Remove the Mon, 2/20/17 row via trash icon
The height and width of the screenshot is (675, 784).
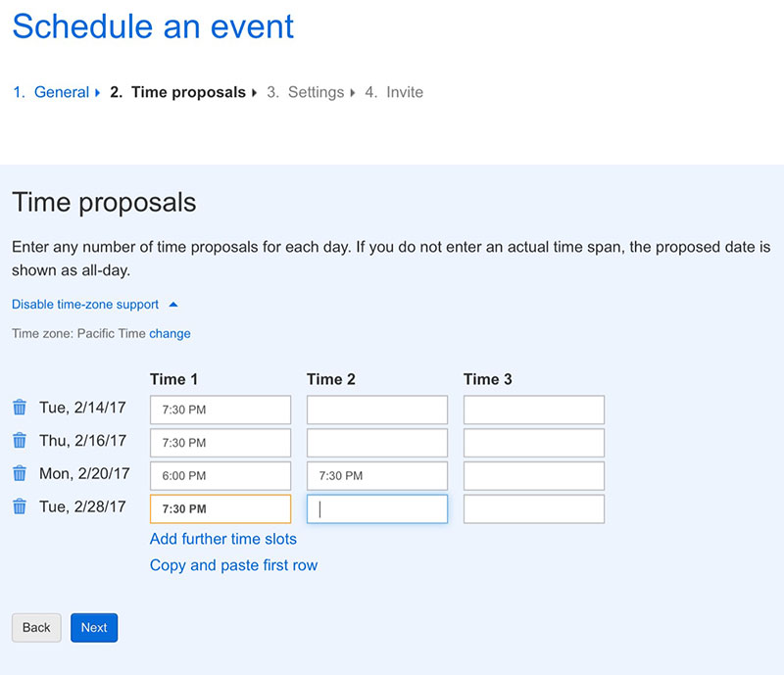[20, 473]
